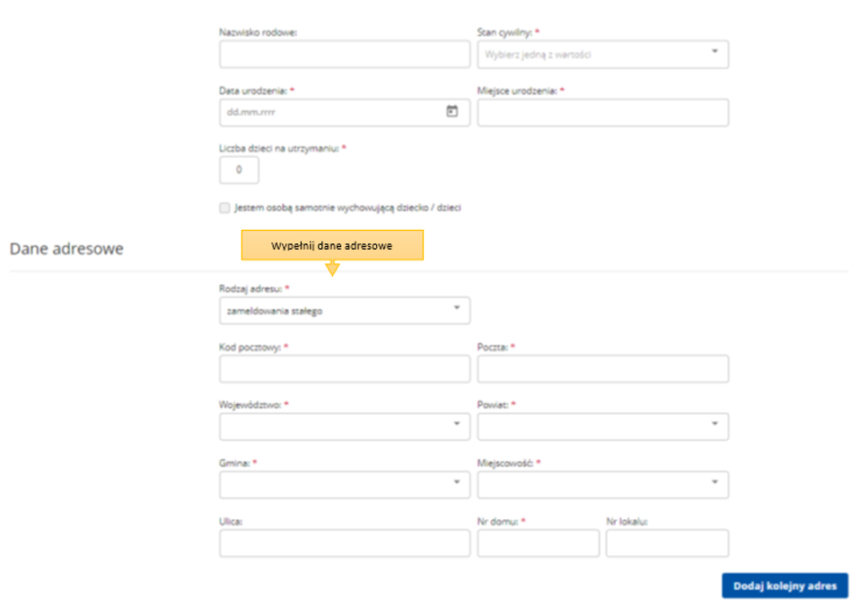
Task: Tick the single-parent 'Jestem osobą samotnie wychowującą' checkbox
Action: (224, 207)
